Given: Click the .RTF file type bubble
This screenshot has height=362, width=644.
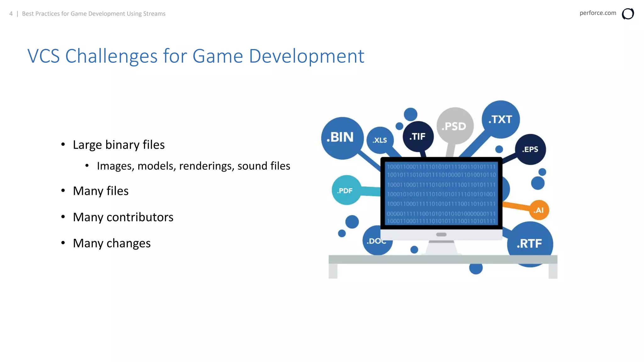Looking at the screenshot, I should [530, 243].
